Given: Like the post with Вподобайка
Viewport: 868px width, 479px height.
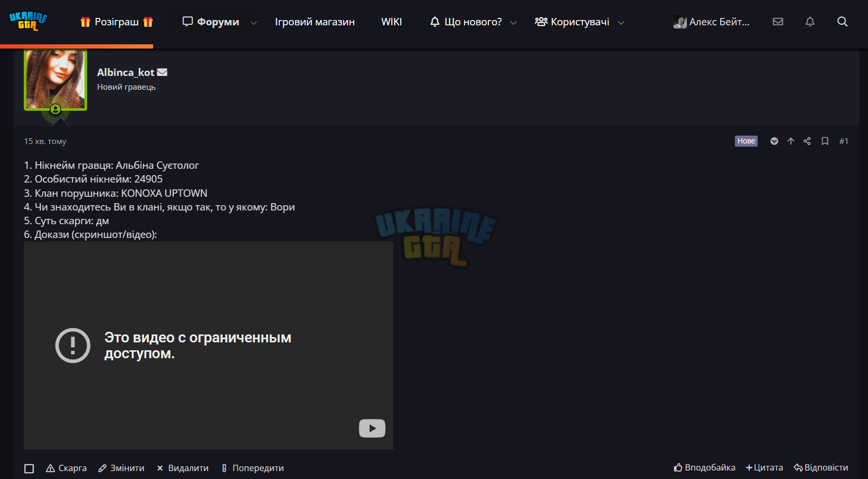Looking at the screenshot, I should (704, 467).
